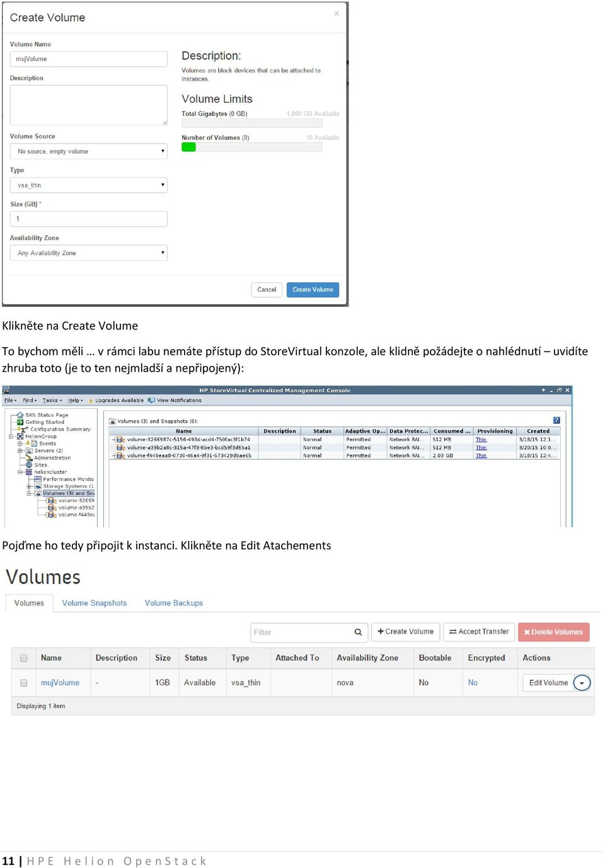Expand the Servers (2) tree node
Screen dimensions: 605x868
pyautogui.click(x=20, y=450)
